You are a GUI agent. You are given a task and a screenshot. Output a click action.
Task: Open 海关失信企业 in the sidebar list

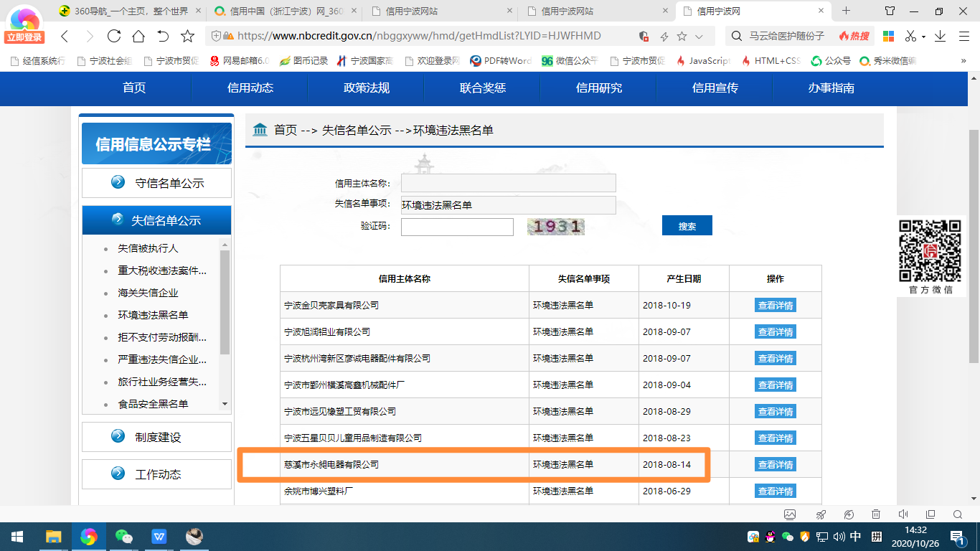pyautogui.click(x=148, y=293)
